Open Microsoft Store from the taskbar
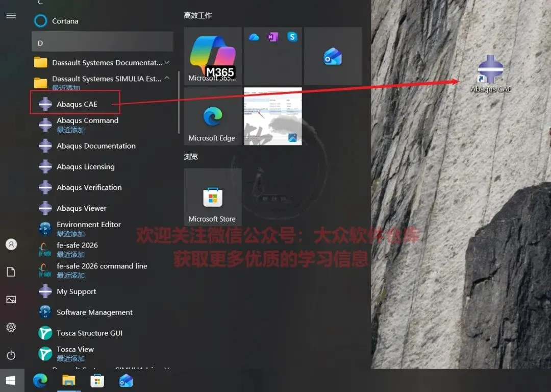 coord(97,381)
